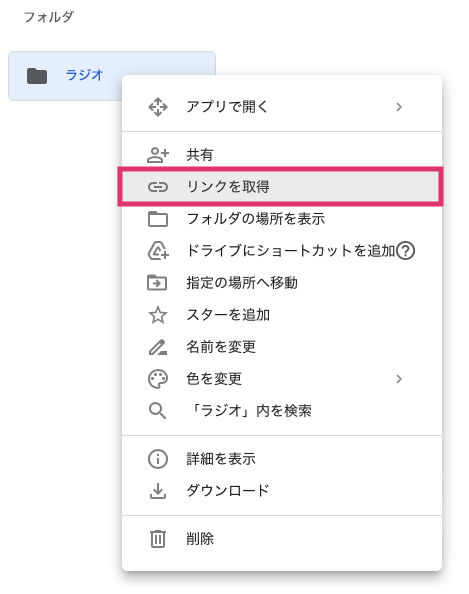
Task: Click the rename pencil icon
Action: point(158,347)
